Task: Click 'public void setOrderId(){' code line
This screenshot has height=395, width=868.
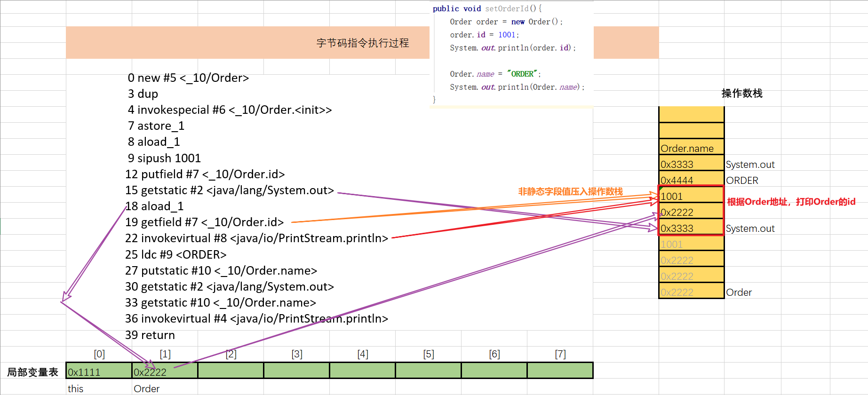Action: click(487, 8)
